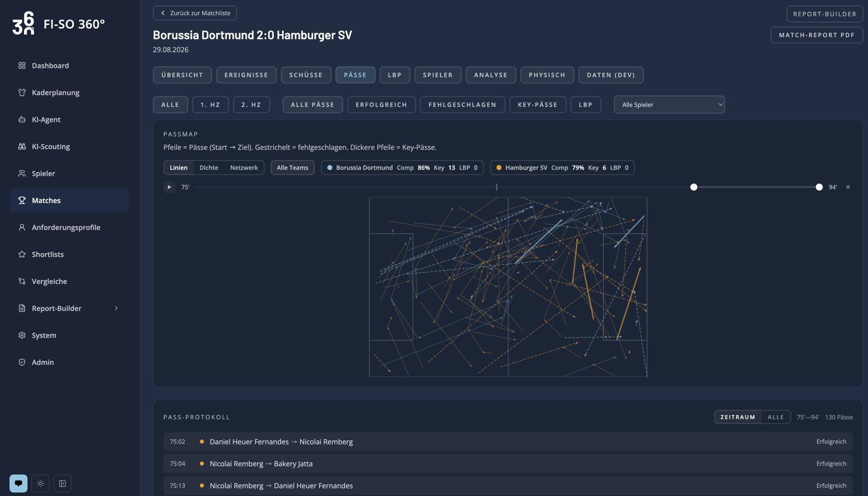Open Shortlists in the sidebar
Viewport: 868px width, 496px height.
[x=69, y=255]
